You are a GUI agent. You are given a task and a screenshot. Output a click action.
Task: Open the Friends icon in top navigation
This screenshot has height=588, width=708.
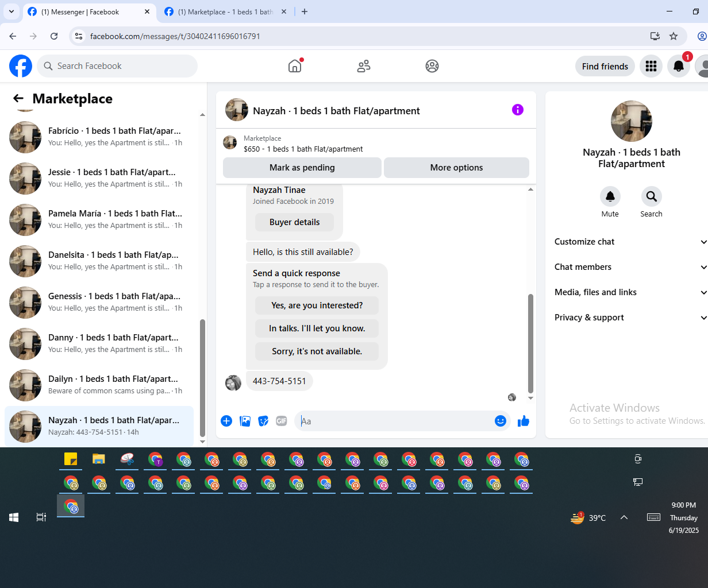[364, 66]
